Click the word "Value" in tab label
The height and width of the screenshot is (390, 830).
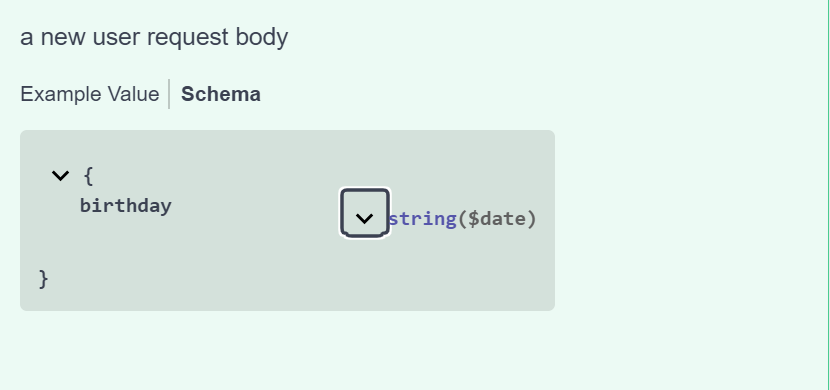click(133, 94)
